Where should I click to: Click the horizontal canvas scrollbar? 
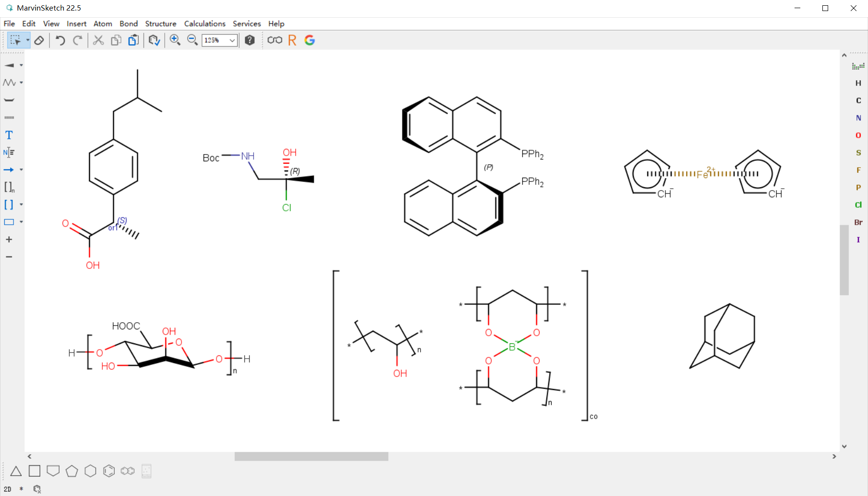coord(311,456)
